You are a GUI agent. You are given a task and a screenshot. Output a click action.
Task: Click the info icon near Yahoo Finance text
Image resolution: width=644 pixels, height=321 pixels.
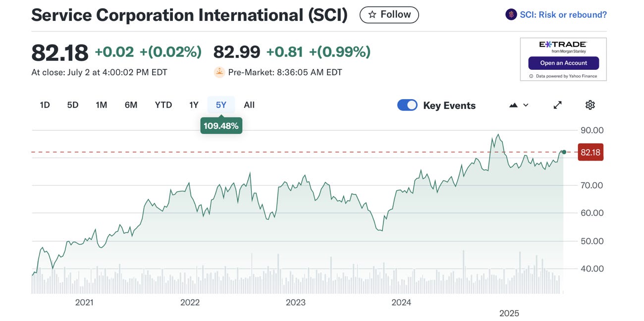point(531,76)
